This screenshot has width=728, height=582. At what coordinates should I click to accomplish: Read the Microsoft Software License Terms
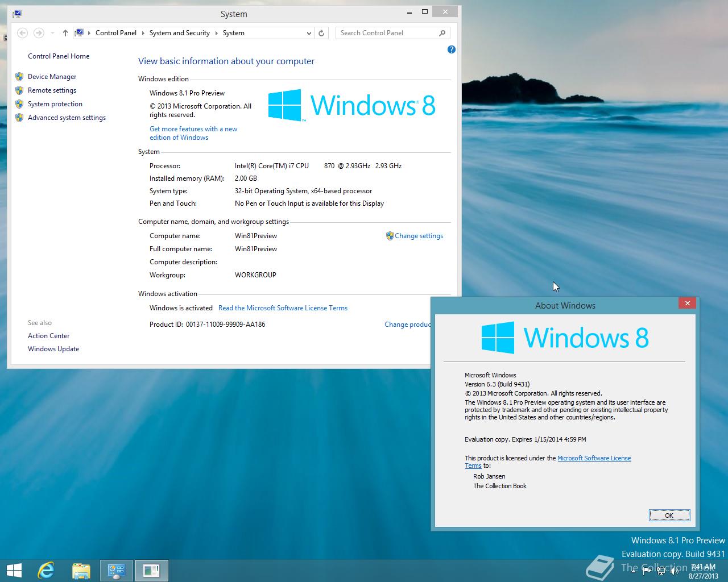click(x=283, y=308)
